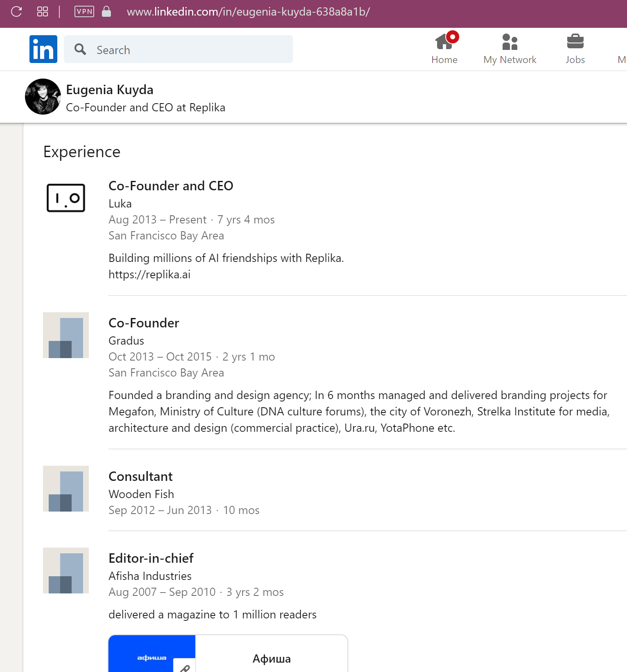This screenshot has height=672, width=627.
Task: Click the LinkedIn logo
Action: click(43, 49)
